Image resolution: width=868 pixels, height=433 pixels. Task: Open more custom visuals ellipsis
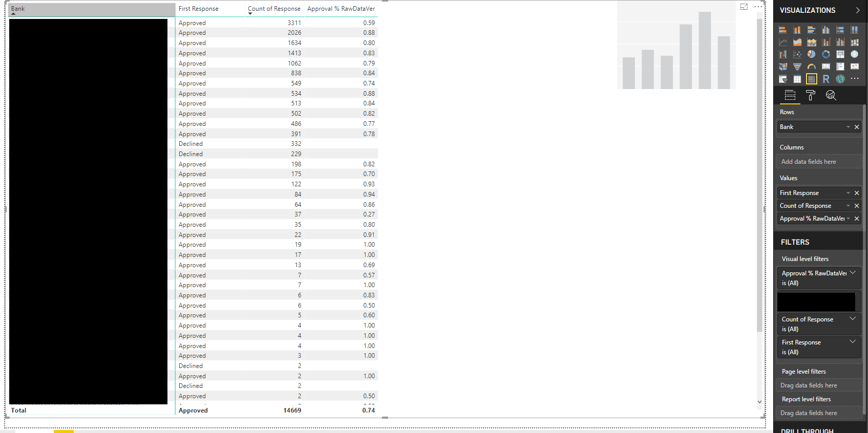(x=855, y=78)
